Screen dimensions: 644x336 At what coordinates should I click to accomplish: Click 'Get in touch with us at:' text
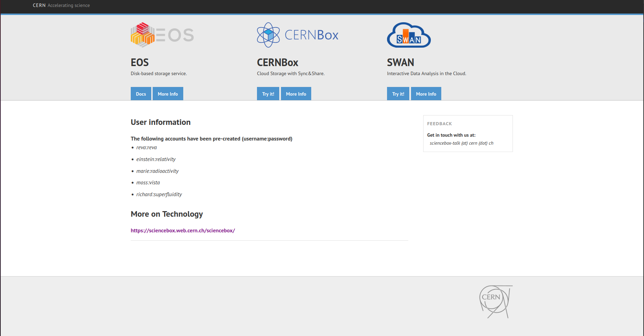451,135
